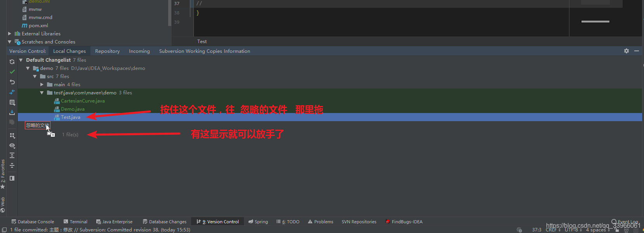Open Spring tool window
The height and width of the screenshot is (233, 644).
tap(258, 222)
